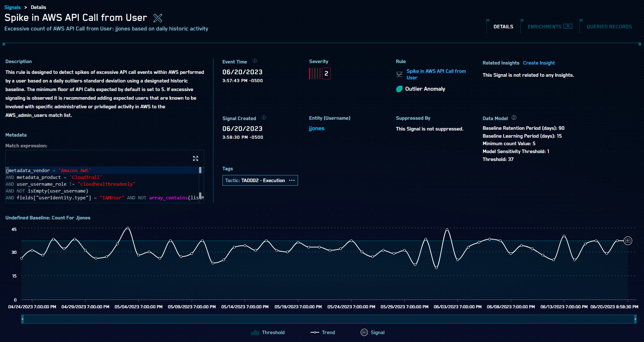Viewport: 644px width, 342px height.
Task: Click the Outlier Anomaly green icon
Action: [399, 89]
